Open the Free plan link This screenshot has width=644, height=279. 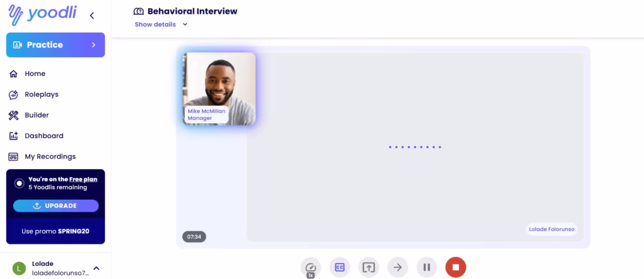pos(84,179)
